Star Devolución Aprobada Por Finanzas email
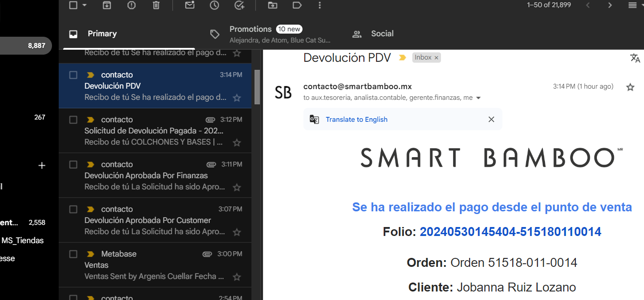The image size is (644, 300). (237, 187)
